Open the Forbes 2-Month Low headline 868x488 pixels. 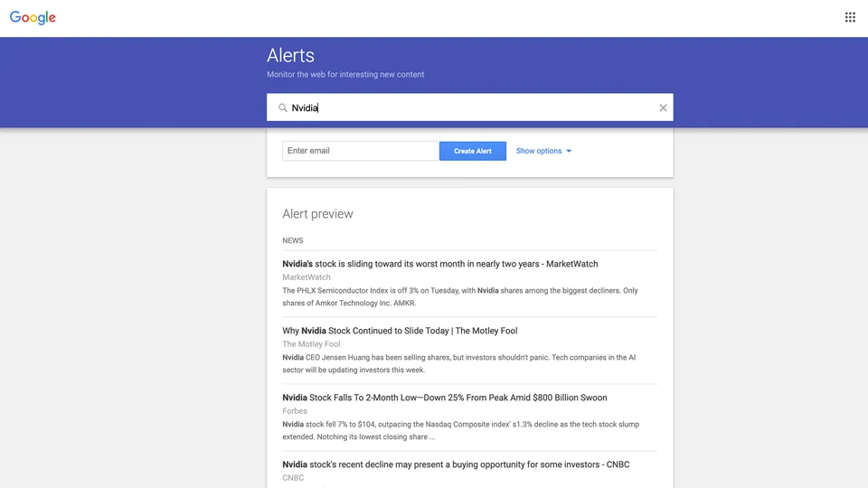tap(445, 398)
